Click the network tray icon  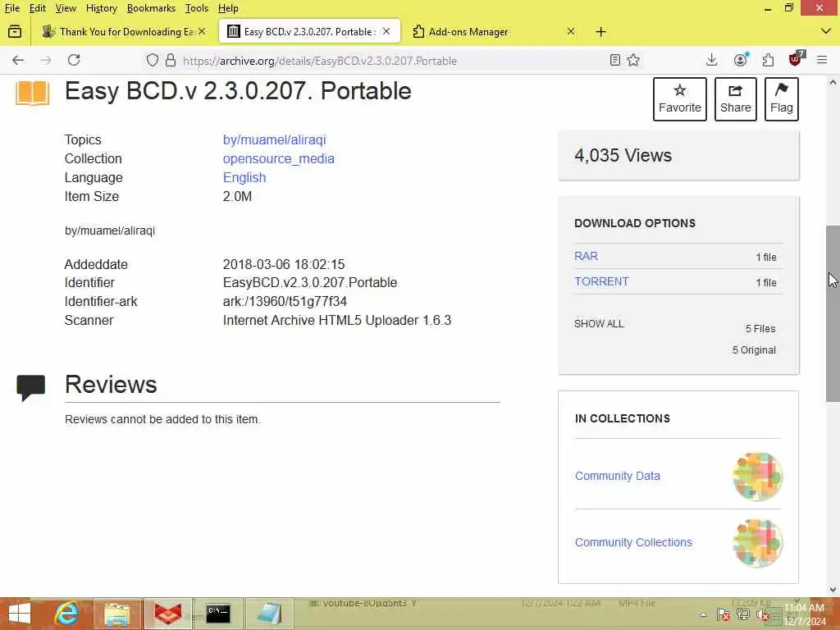point(742,614)
